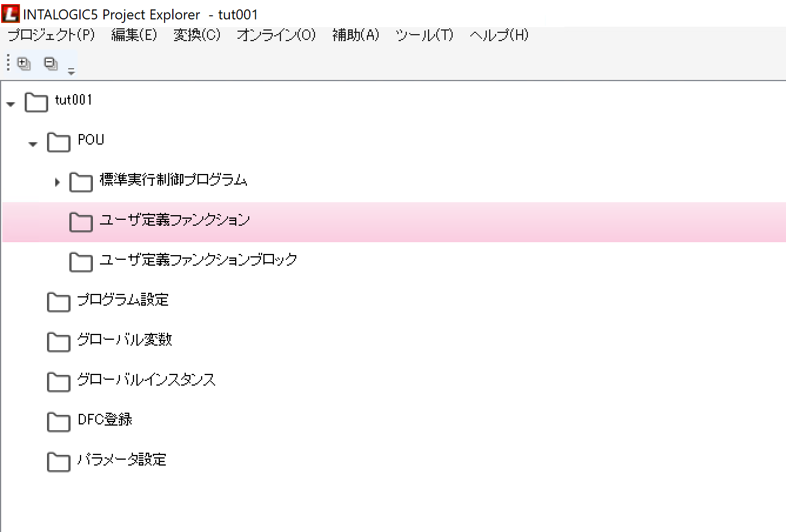This screenshot has height=532, width=786.
Task: Open the オンライン(O) menu
Action: pos(276,35)
